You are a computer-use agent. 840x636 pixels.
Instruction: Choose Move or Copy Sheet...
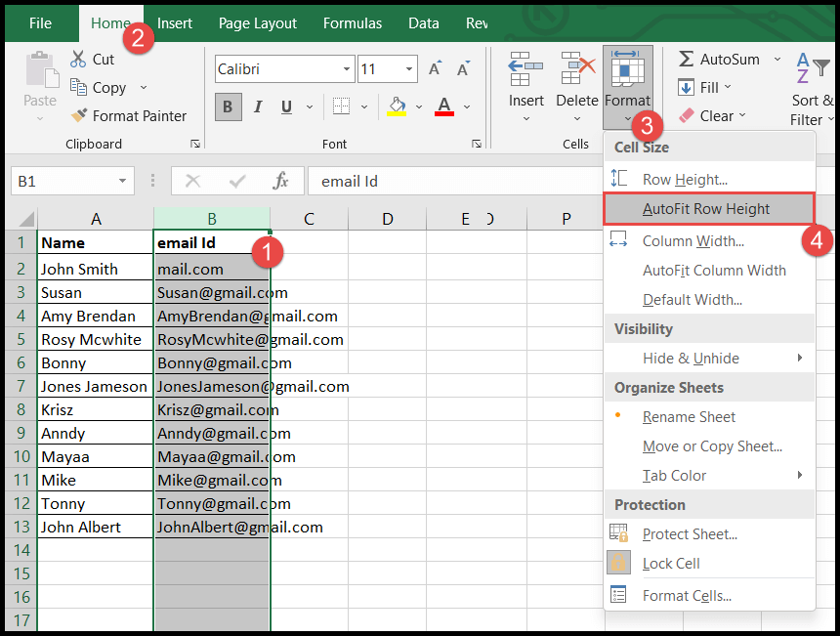[x=709, y=445]
